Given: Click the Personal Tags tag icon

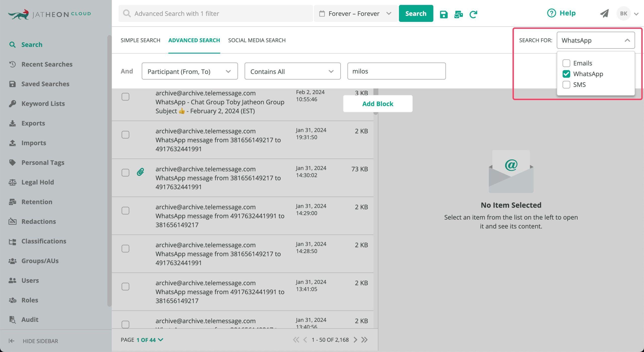Looking at the screenshot, I should [x=12, y=163].
